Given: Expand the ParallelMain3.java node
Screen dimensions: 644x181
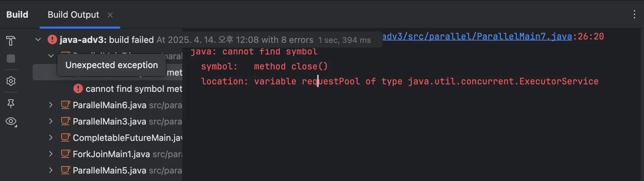Looking at the screenshot, I should click(51, 121).
